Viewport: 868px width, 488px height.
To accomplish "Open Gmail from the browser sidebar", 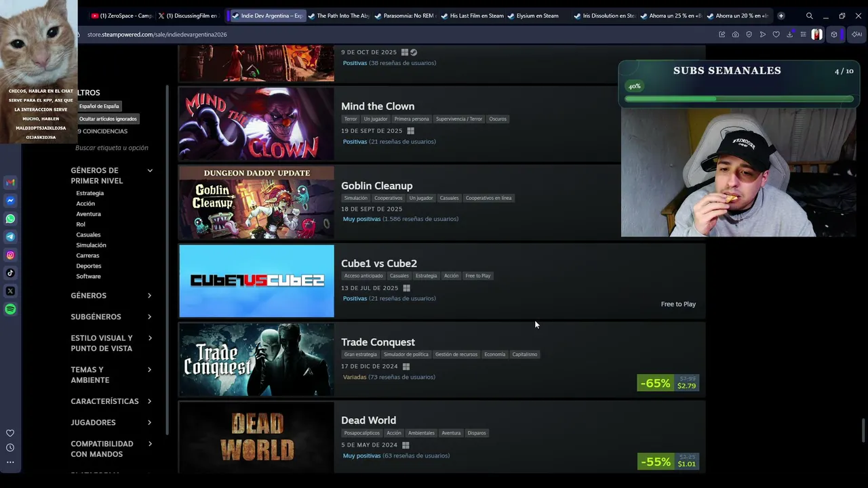I will point(10,182).
